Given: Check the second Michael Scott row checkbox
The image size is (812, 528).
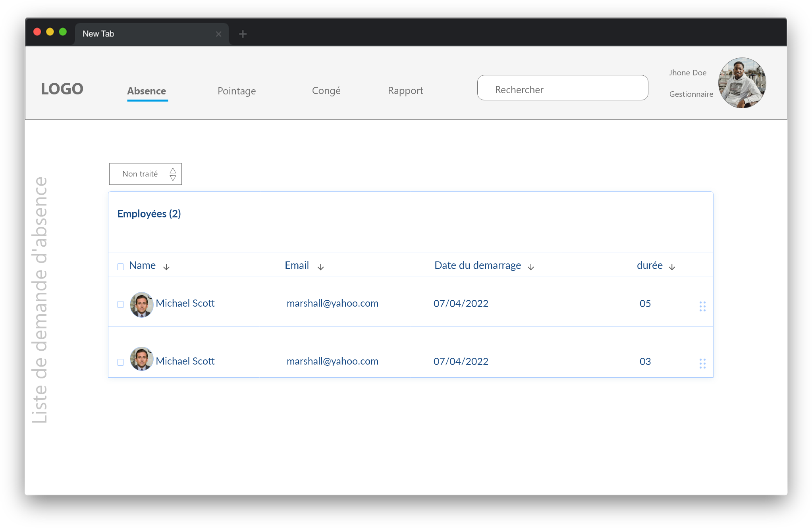Looking at the screenshot, I should [x=120, y=362].
